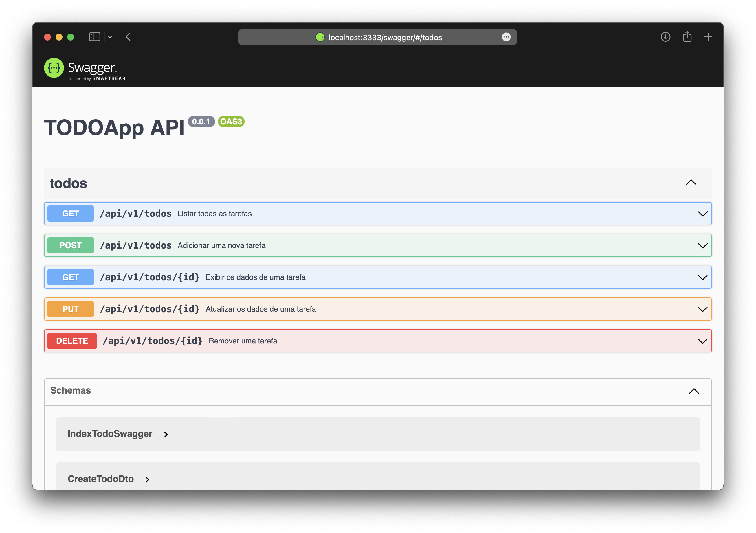Click the Share icon in toolbar
756x533 pixels.
pos(687,36)
